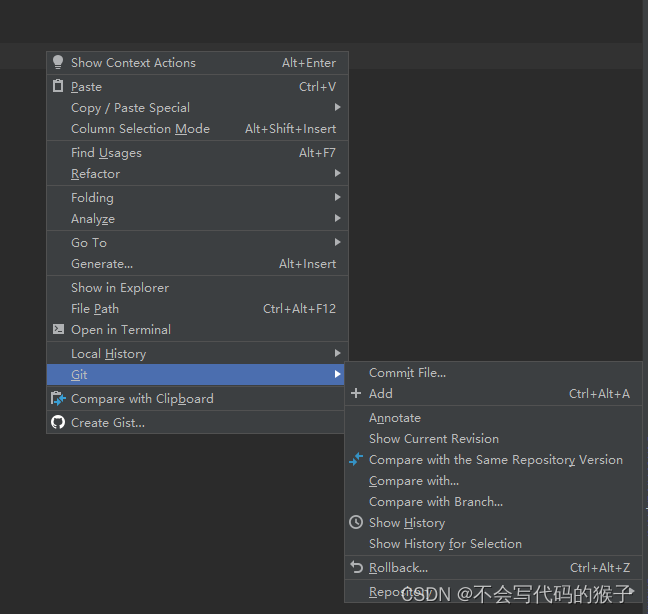Click the highlighted Git menu item
Image resolution: width=648 pixels, height=614 pixels.
pyautogui.click(x=195, y=375)
